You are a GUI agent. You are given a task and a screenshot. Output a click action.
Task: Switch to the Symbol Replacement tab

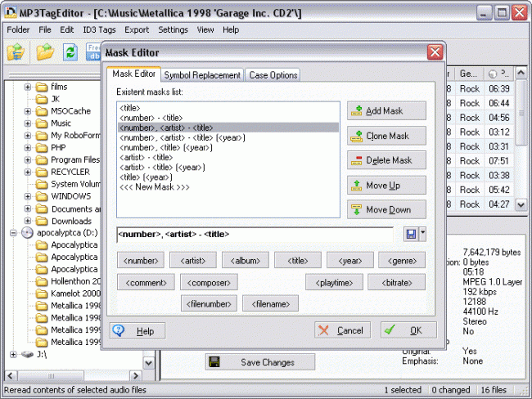[202, 75]
